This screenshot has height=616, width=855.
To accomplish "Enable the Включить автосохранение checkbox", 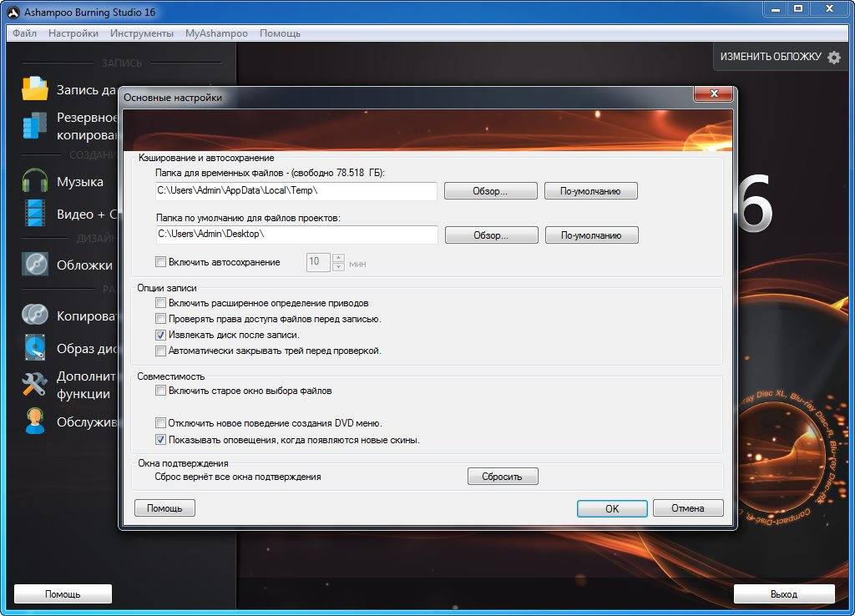I will click(x=160, y=261).
